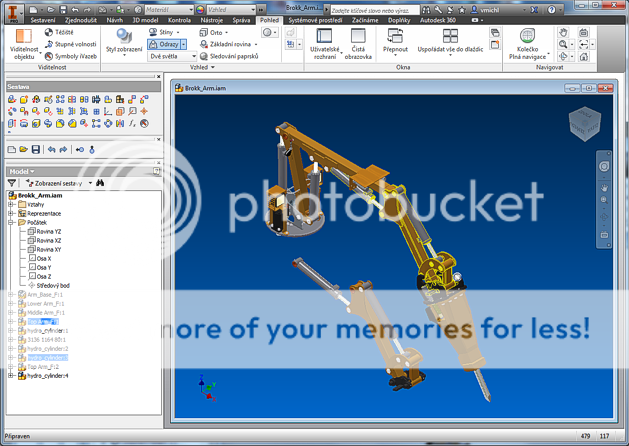Click the binoculars find icon in Model browser

(x=100, y=183)
